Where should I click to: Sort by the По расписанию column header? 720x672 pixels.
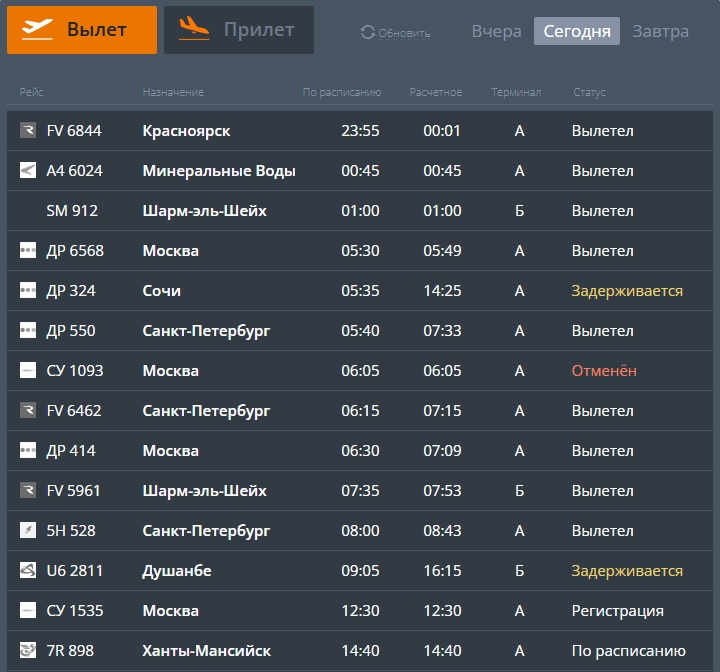(342, 93)
